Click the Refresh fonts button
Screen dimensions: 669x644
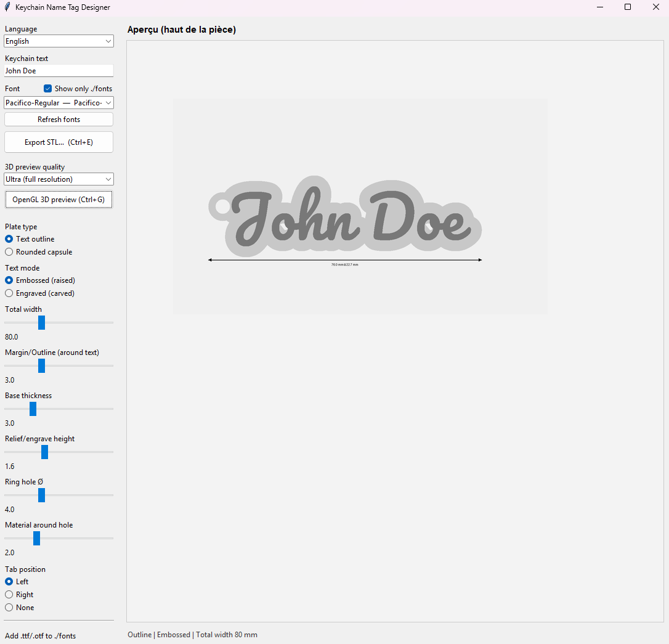click(59, 120)
